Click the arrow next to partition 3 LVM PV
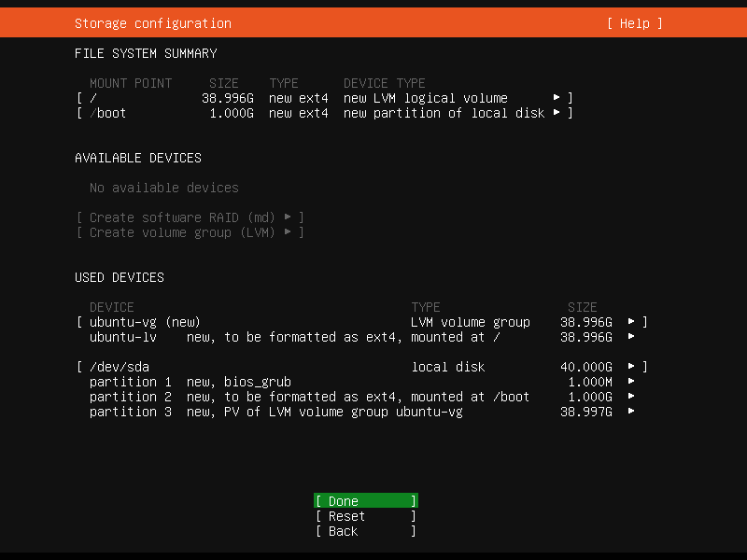The image size is (747, 560). point(631,412)
